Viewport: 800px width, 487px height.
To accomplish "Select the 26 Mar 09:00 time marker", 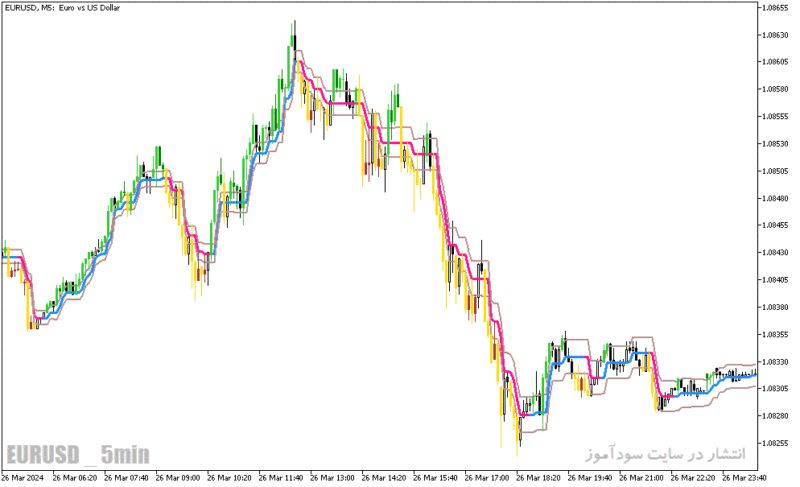I will (x=178, y=478).
